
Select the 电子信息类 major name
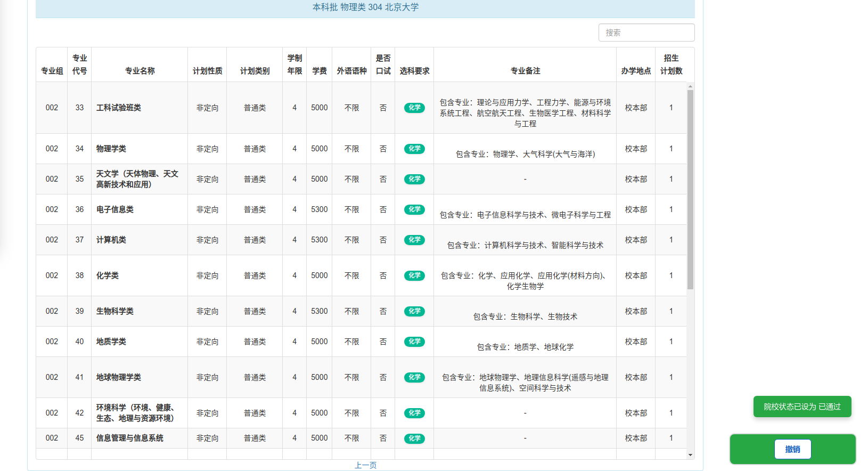[x=115, y=209]
